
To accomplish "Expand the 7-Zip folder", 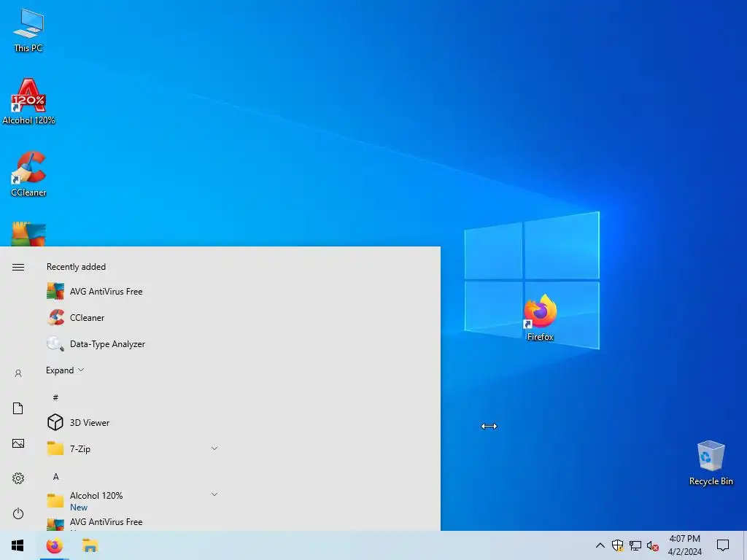I will pos(133,448).
